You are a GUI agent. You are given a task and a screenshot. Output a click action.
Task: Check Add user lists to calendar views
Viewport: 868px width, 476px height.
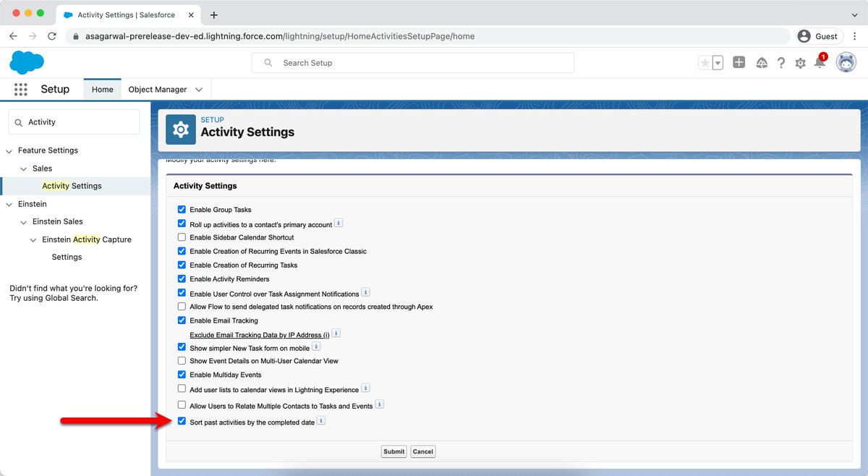coord(182,389)
